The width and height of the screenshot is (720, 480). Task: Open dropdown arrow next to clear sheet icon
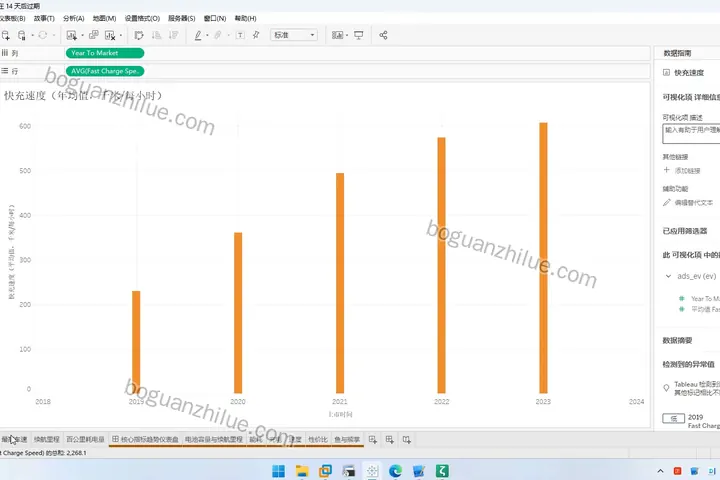pos(121,35)
